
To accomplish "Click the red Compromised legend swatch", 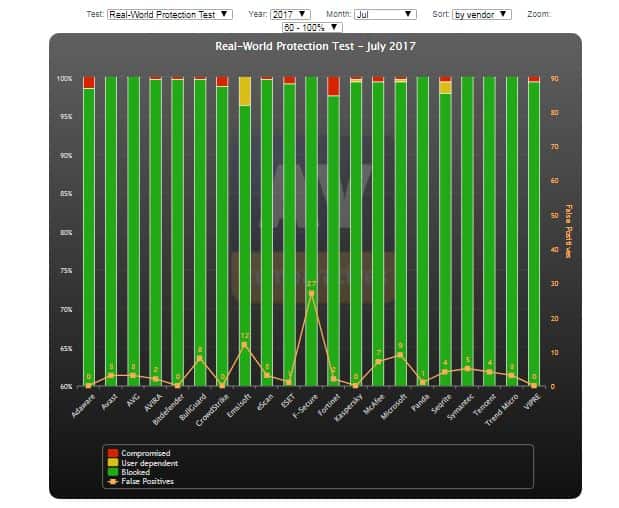I will 113,453.
